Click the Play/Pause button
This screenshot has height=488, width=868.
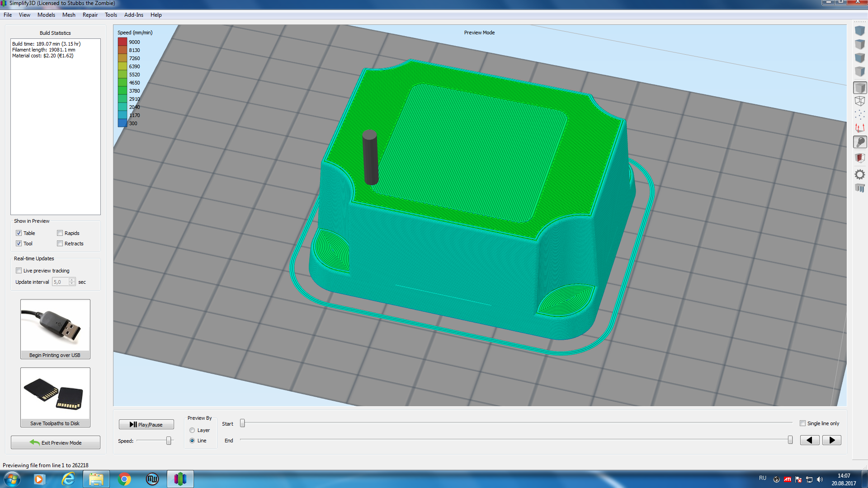[x=146, y=424]
